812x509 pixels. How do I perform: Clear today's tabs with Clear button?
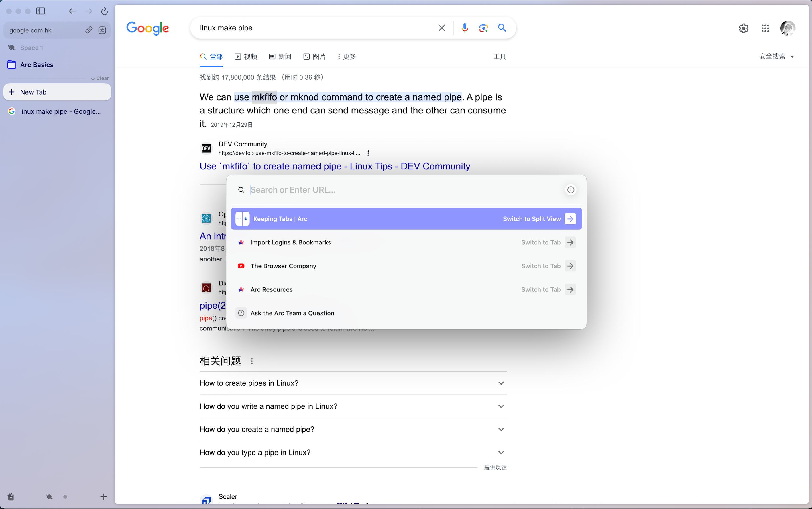pyautogui.click(x=100, y=78)
